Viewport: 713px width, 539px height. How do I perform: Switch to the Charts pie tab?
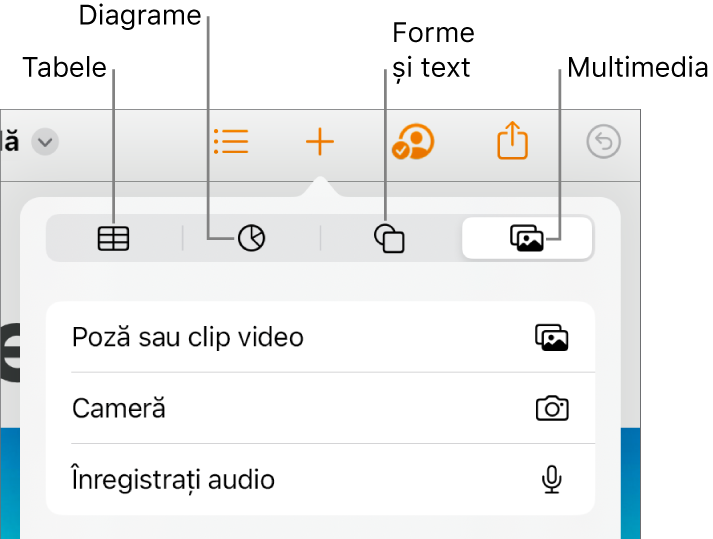pos(251,238)
